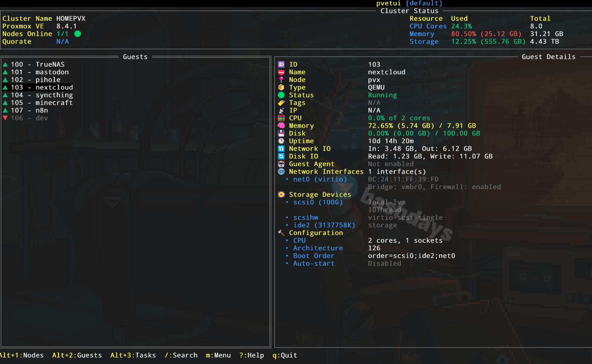This screenshot has width=592, height=364.
Task: Click the scsi0 (100G) storage entry
Action: point(317,202)
